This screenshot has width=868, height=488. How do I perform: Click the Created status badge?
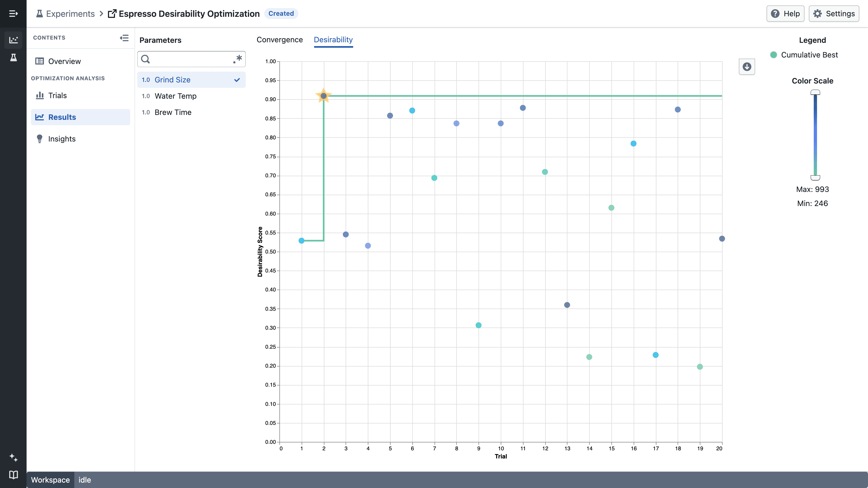coord(281,14)
